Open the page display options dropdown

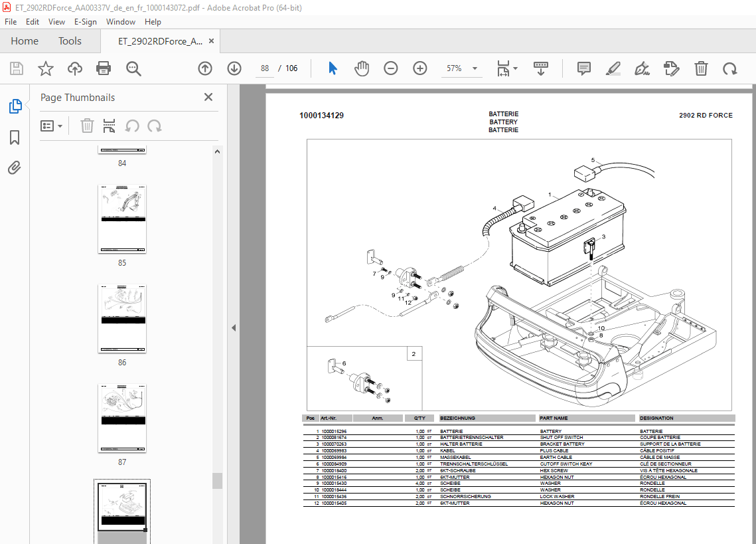(x=506, y=68)
